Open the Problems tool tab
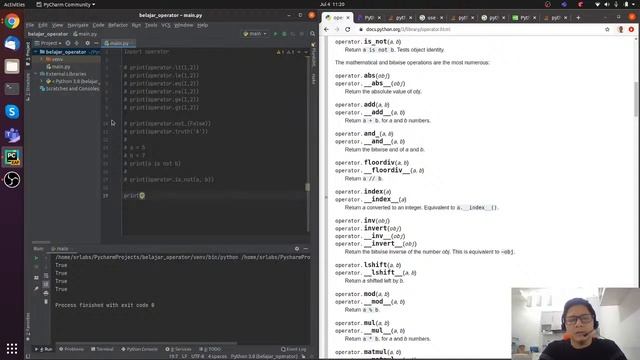 (71, 349)
